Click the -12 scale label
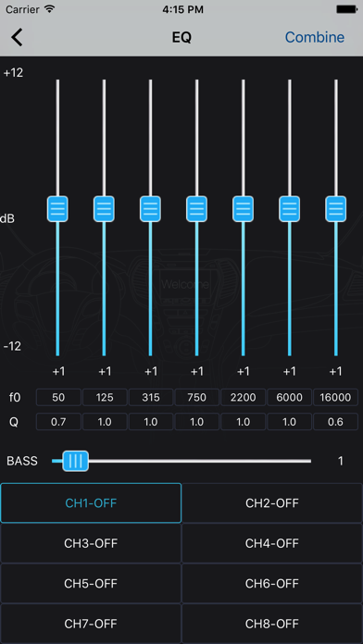The height and width of the screenshot is (644, 363). point(12,347)
